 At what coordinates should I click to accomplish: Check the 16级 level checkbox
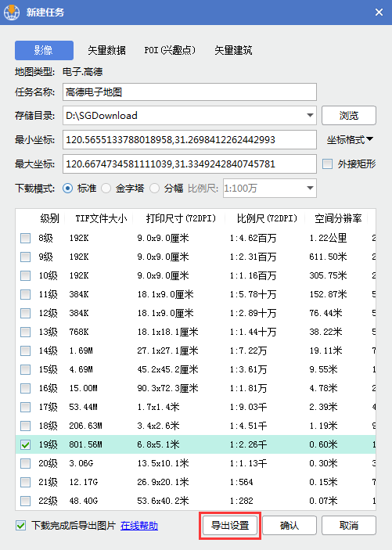[25, 388]
